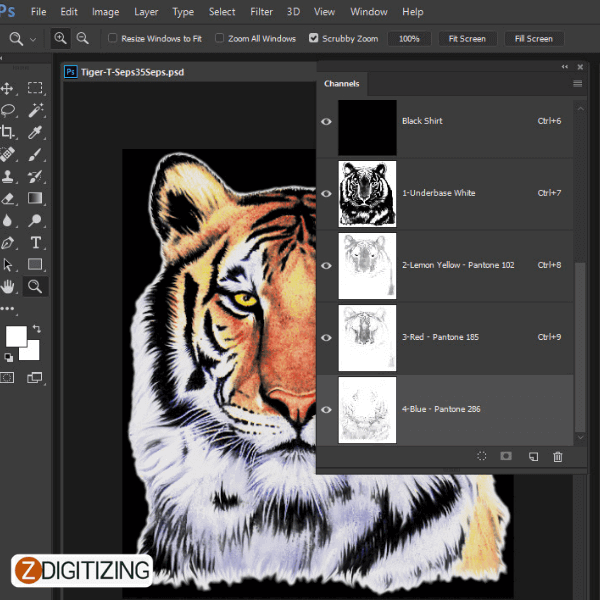Image resolution: width=600 pixels, height=600 pixels.
Task: Select the Magic Wand tool
Action: [x=35, y=110]
